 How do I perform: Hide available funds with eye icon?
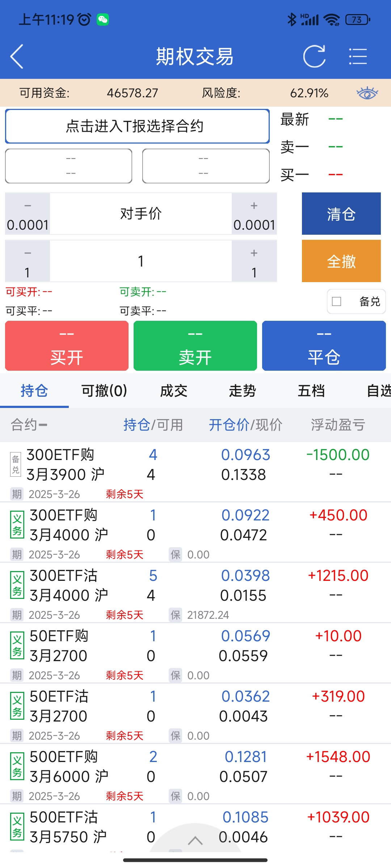click(x=367, y=93)
